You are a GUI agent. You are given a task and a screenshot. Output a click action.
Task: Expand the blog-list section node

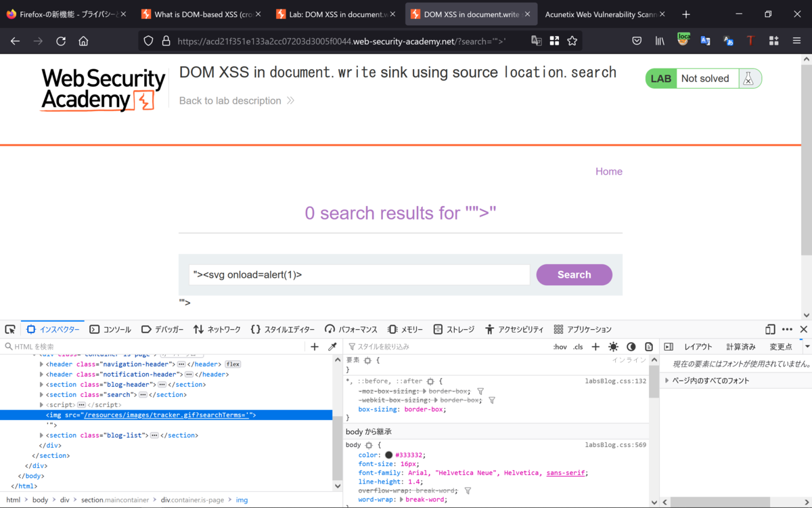click(x=41, y=436)
